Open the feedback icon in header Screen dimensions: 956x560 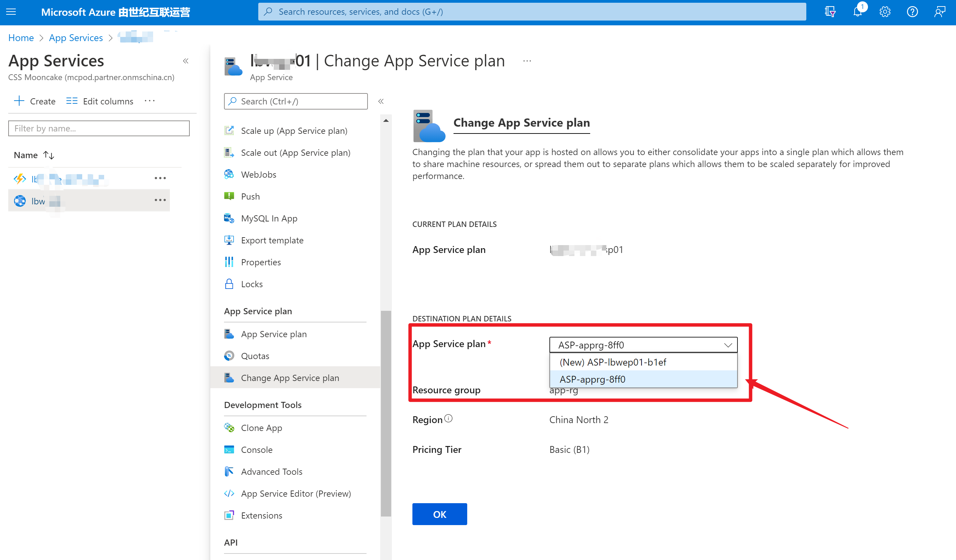(939, 12)
